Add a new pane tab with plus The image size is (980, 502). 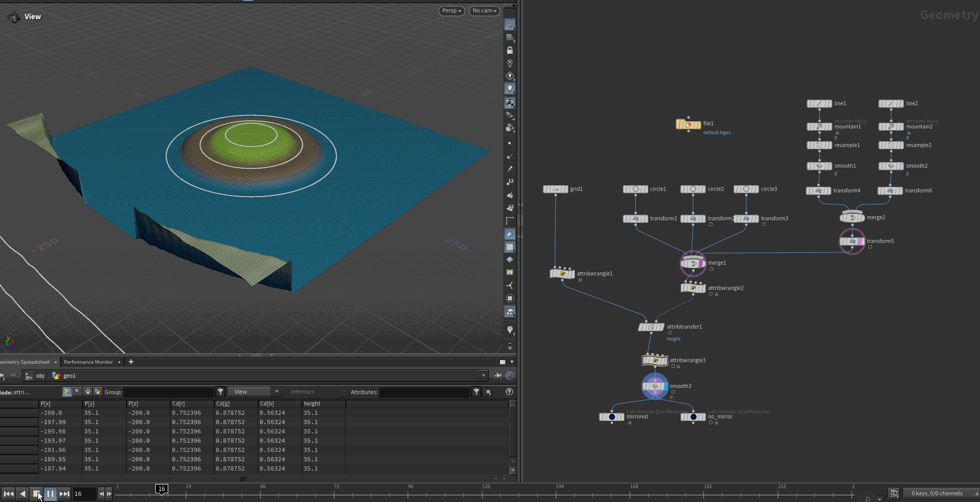tap(131, 362)
